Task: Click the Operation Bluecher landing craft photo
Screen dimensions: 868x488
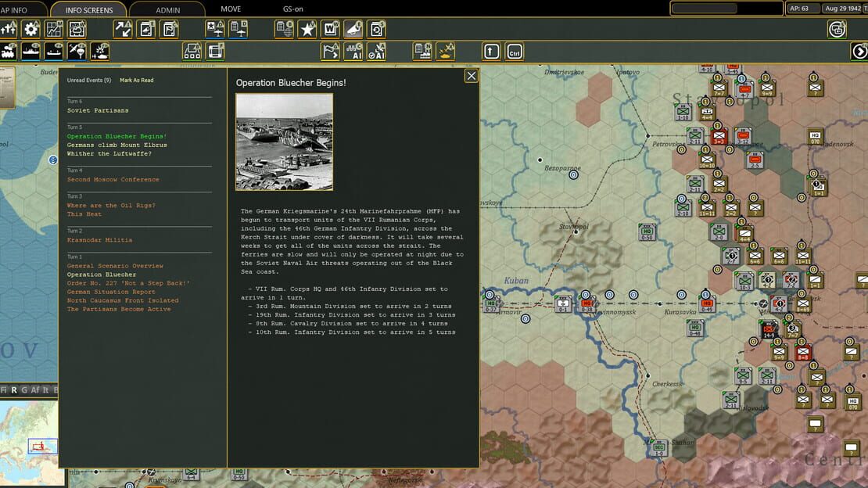Action: pyautogui.click(x=285, y=142)
